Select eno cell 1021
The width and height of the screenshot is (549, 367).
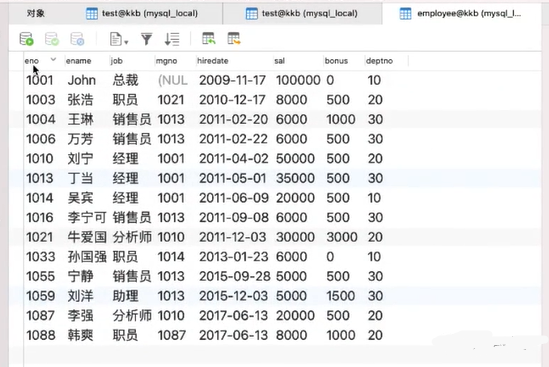tap(40, 237)
